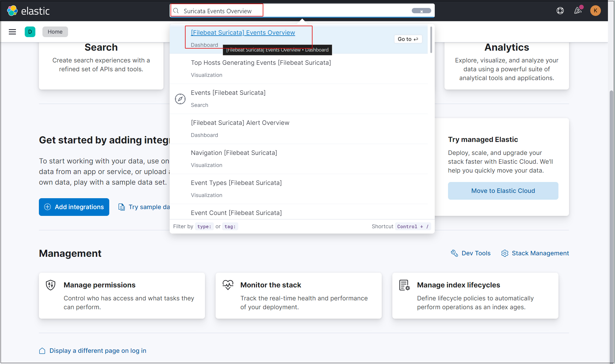This screenshot has height=364, width=615.
Task: Open the help menu lifebuoy icon
Action: point(560,11)
